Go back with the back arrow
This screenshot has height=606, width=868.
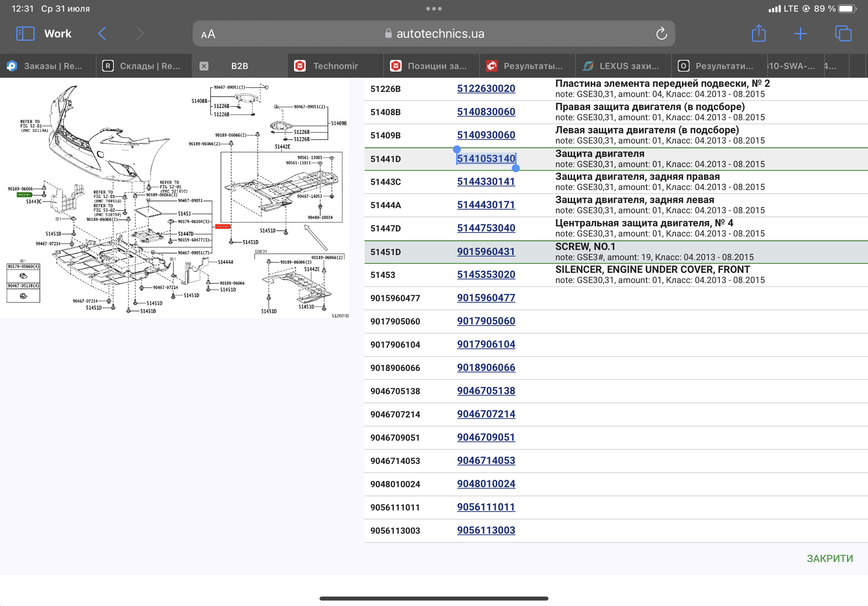[102, 34]
